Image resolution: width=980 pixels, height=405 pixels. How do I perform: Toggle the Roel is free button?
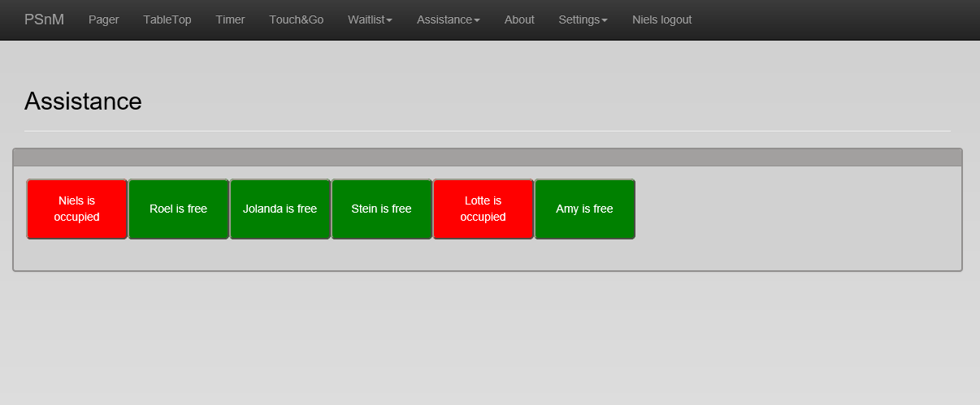[179, 209]
